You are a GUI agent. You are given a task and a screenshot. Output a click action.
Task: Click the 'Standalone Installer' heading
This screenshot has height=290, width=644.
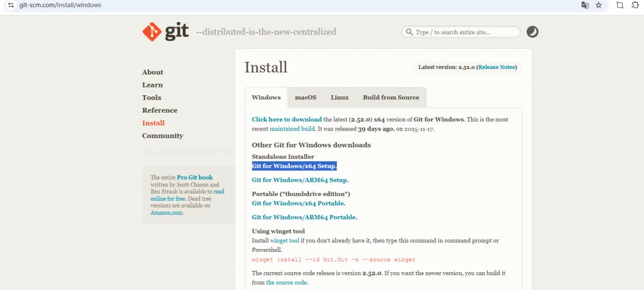point(283,157)
